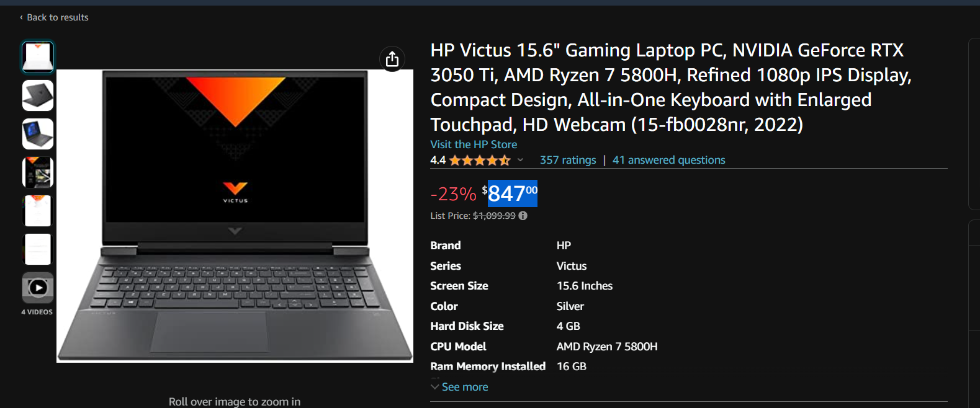Select the sixth white thumbnail image
The height and width of the screenshot is (408, 980).
click(38, 249)
